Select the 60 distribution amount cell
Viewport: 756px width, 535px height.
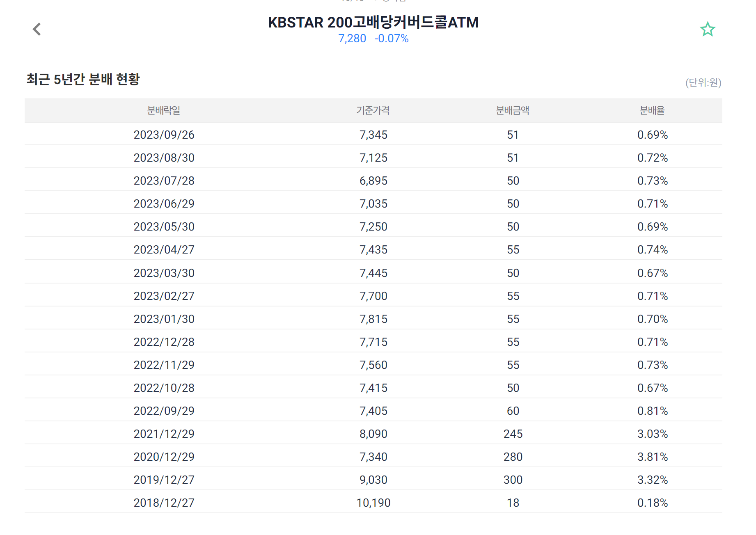pos(513,411)
